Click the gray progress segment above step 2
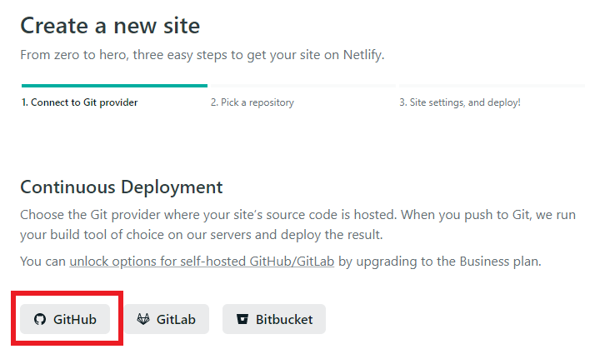 tap(302, 85)
